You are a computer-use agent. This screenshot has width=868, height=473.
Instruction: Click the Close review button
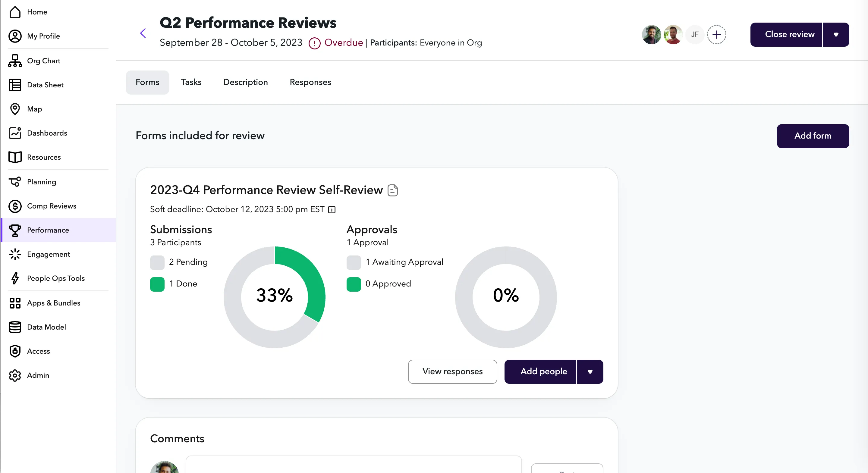pyautogui.click(x=786, y=34)
